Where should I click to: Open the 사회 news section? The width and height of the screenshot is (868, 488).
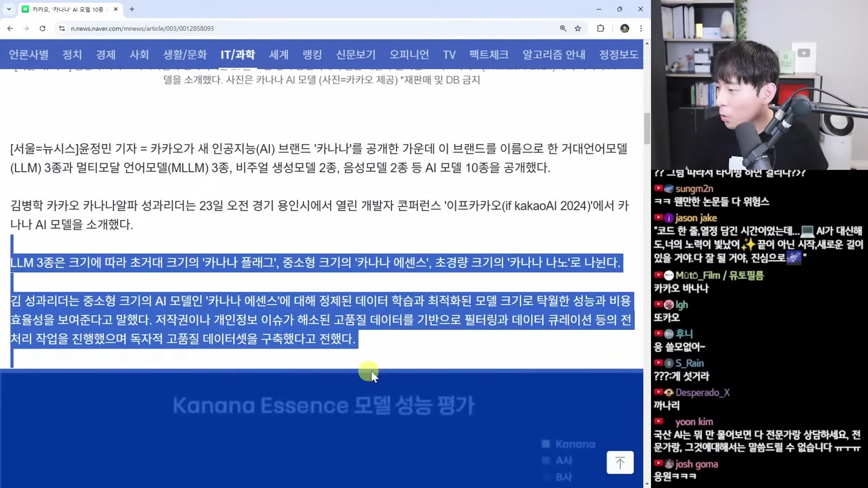pos(139,55)
